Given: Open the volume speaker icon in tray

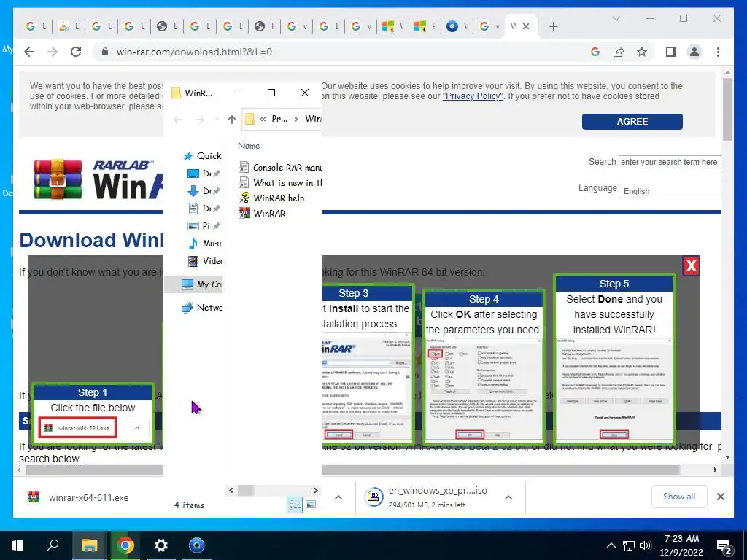Looking at the screenshot, I should [646, 545].
